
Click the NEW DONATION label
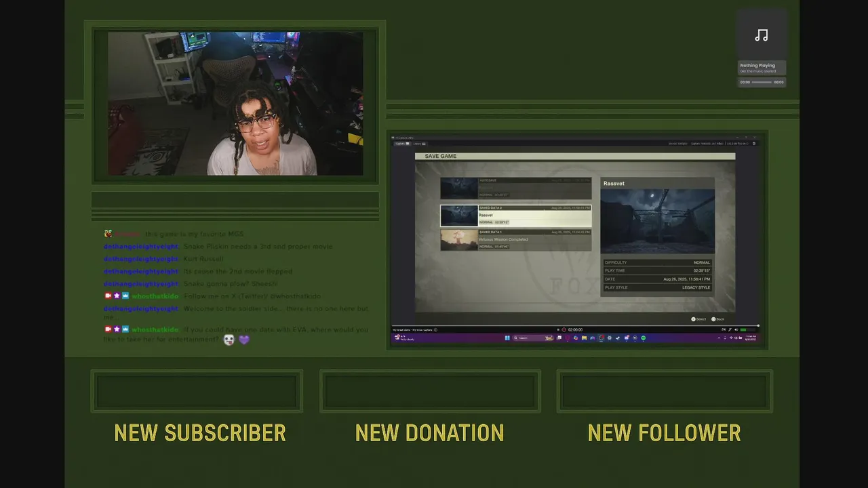coord(429,433)
